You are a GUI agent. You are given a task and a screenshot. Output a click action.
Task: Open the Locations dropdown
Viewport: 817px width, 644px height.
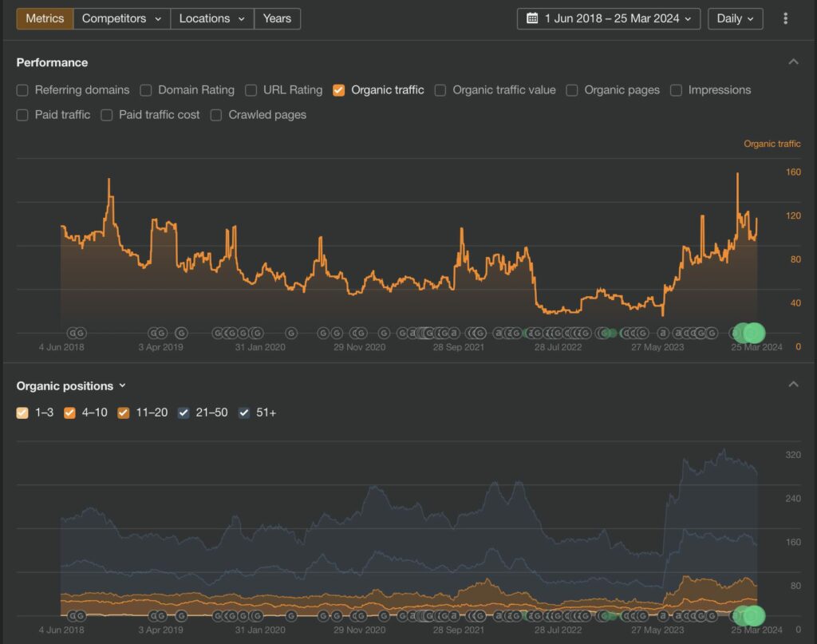[211, 18]
